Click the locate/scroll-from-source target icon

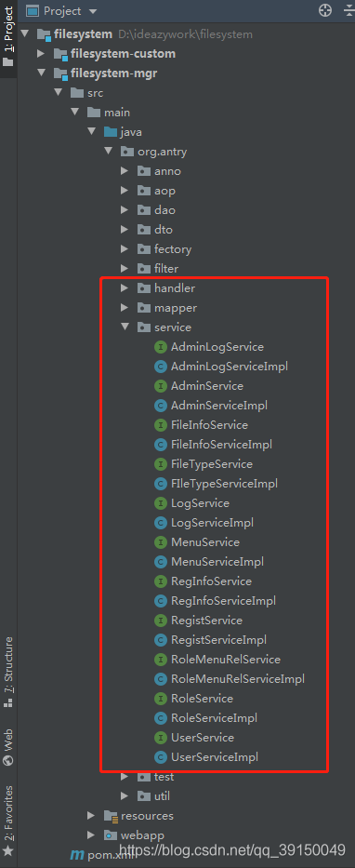point(325,10)
